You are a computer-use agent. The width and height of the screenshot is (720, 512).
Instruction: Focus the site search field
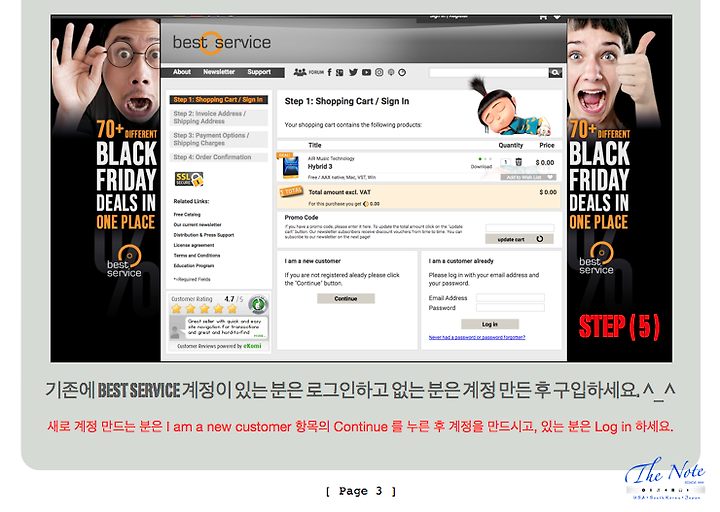coord(489,73)
